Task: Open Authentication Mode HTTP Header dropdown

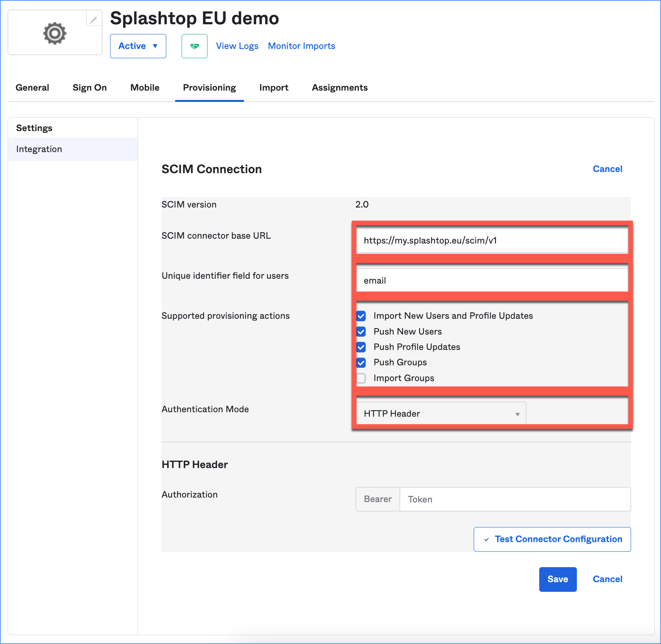Action: 441,413
